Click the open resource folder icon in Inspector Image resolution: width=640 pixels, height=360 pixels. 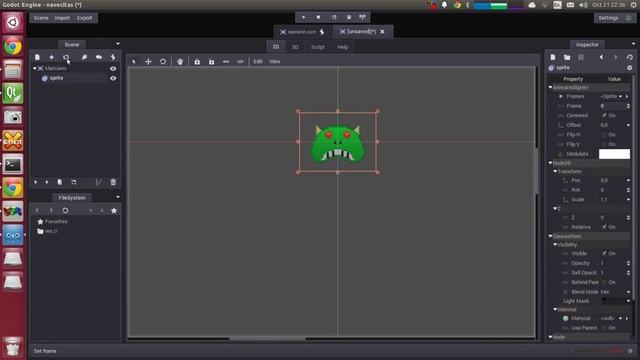(x=567, y=57)
